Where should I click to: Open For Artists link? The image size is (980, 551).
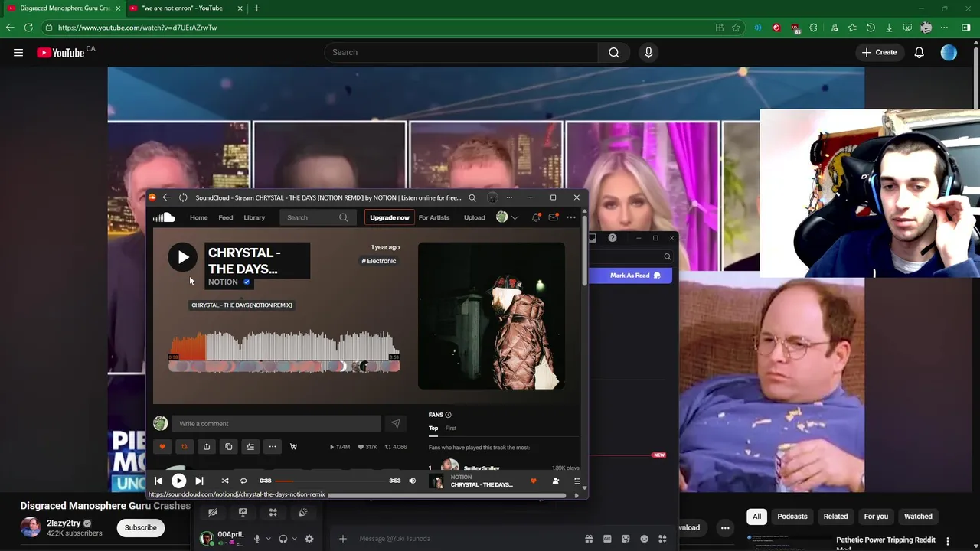(x=434, y=217)
